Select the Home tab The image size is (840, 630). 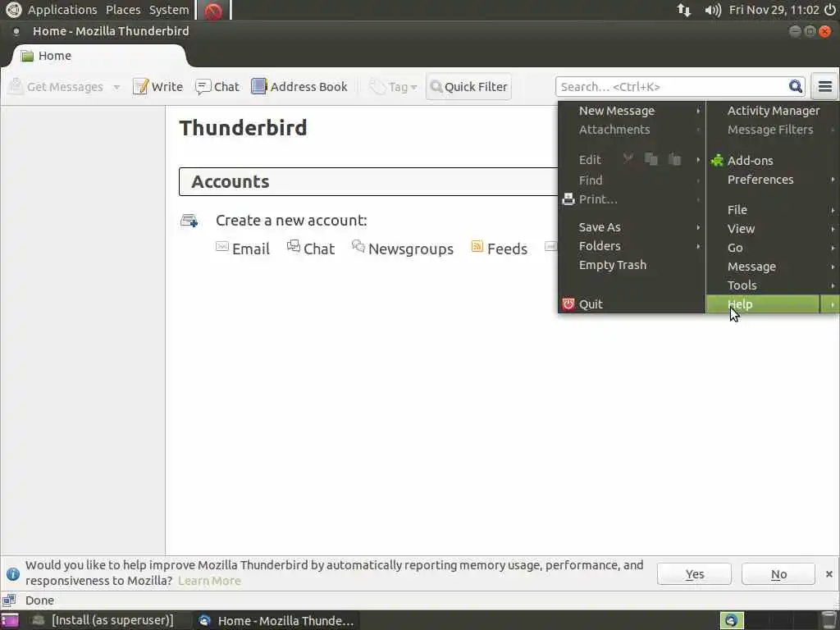pyautogui.click(x=100, y=56)
